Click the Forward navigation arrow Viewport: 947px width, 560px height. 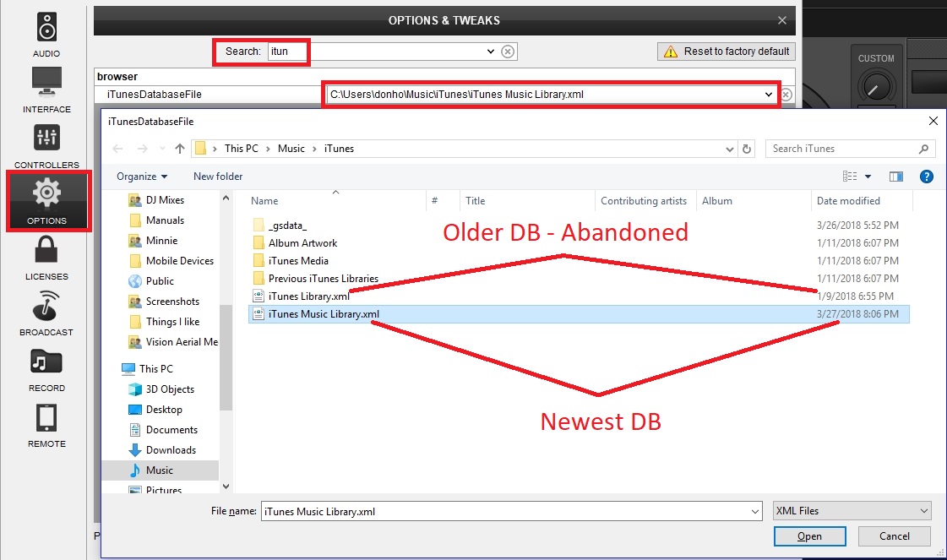(x=143, y=149)
